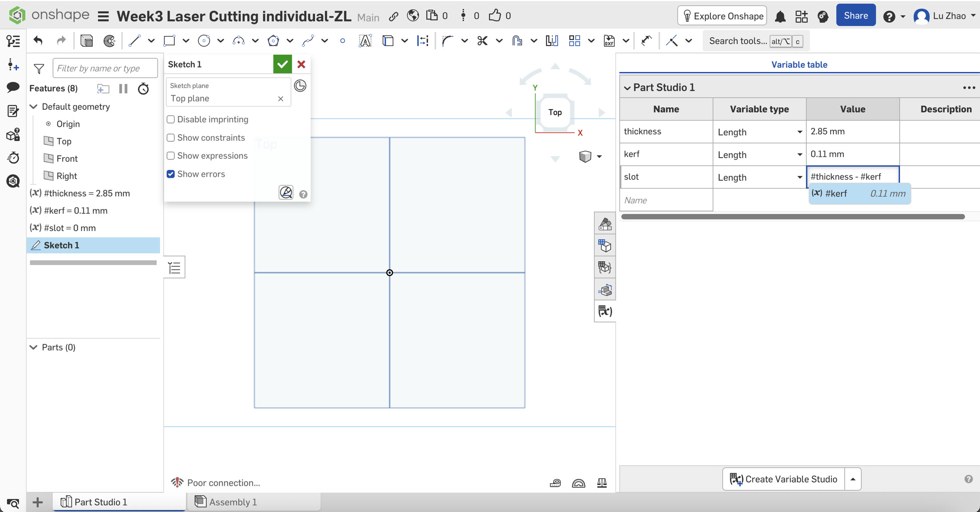Click the notifications bell icon
The image size is (980, 512).
[780, 16]
